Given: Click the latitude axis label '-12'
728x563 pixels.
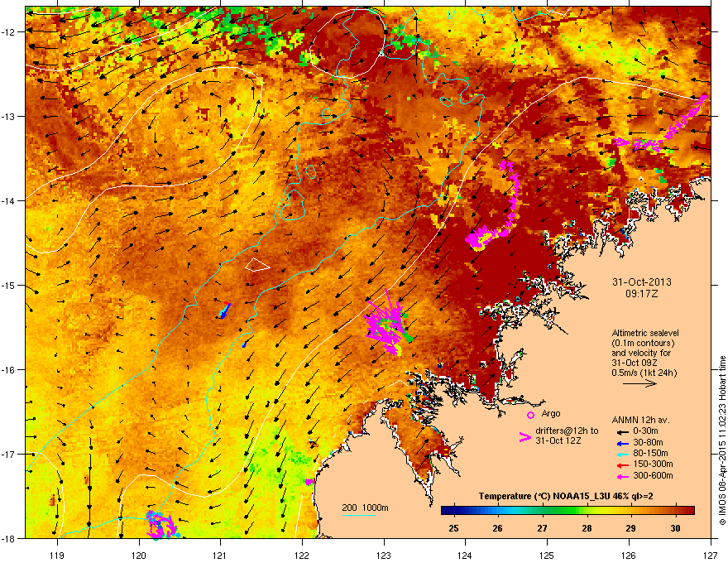Looking at the screenshot, I should tap(9, 32).
